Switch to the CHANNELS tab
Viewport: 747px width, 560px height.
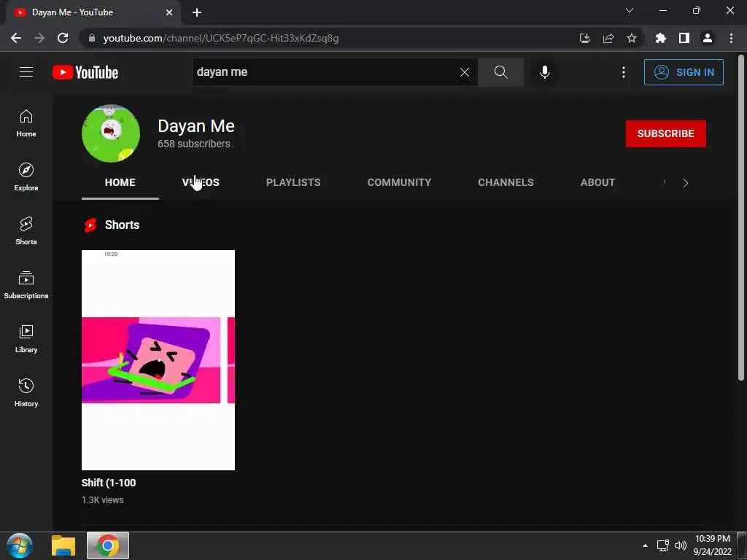506,182
